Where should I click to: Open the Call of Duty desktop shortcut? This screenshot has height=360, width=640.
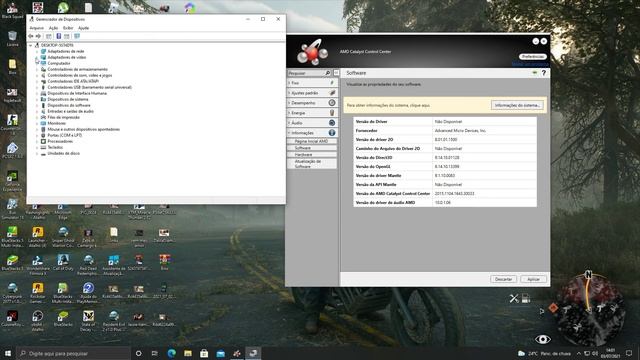pyautogui.click(x=63, y=262)
